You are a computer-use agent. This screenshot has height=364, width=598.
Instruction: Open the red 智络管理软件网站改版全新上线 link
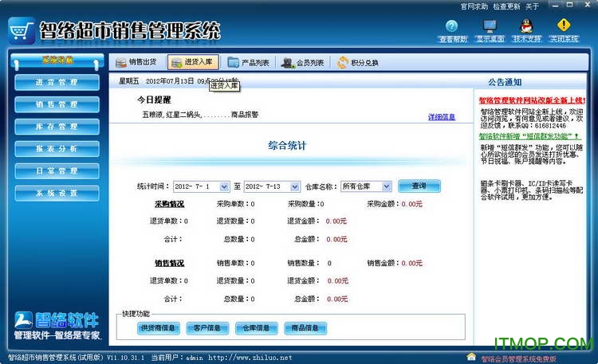(532, 100)
